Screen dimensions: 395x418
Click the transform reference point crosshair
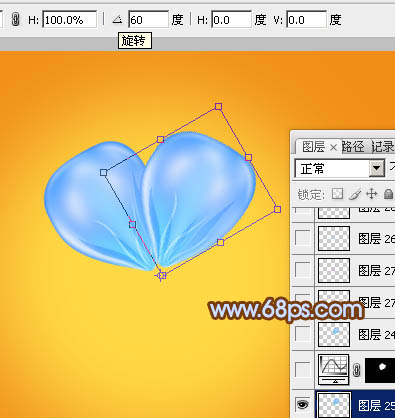pos(162,275)
